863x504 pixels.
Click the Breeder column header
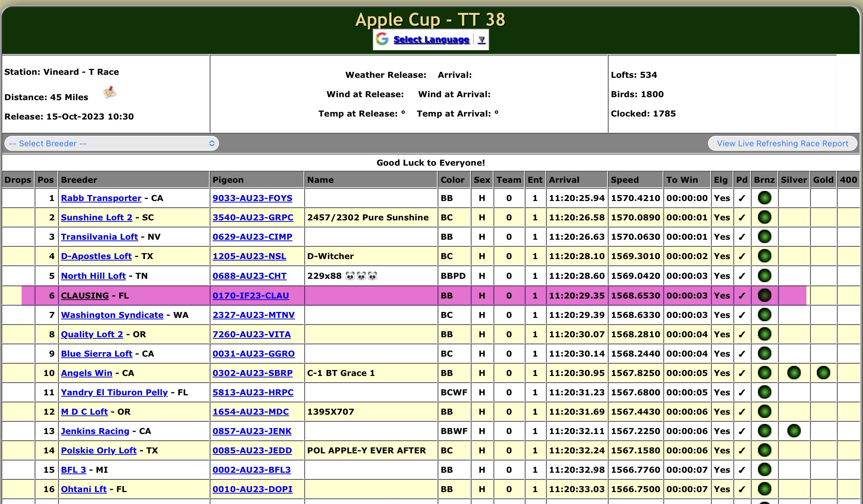79,180
